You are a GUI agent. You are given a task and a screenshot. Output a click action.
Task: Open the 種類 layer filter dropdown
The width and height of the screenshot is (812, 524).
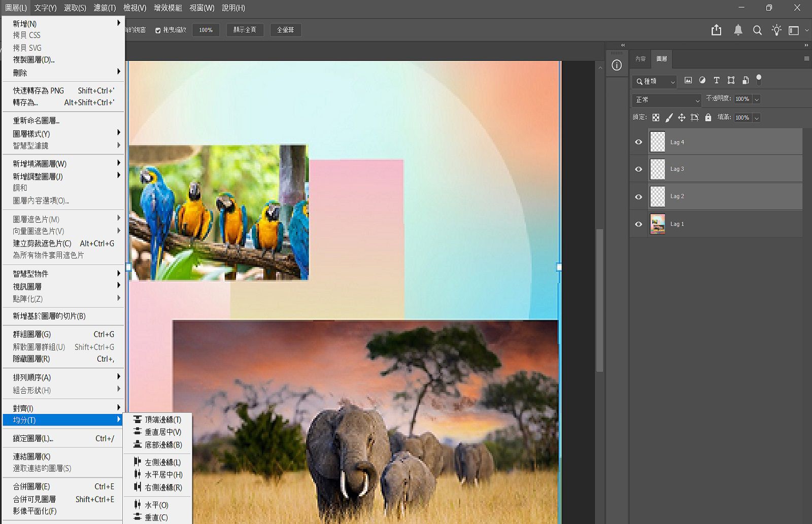[x=655, y=81]
